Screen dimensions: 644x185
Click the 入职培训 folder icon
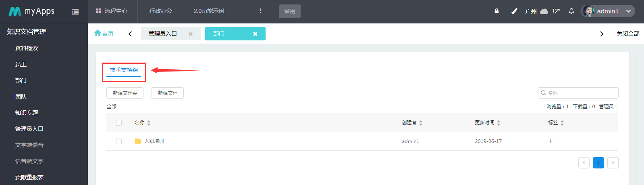point(138,141)
